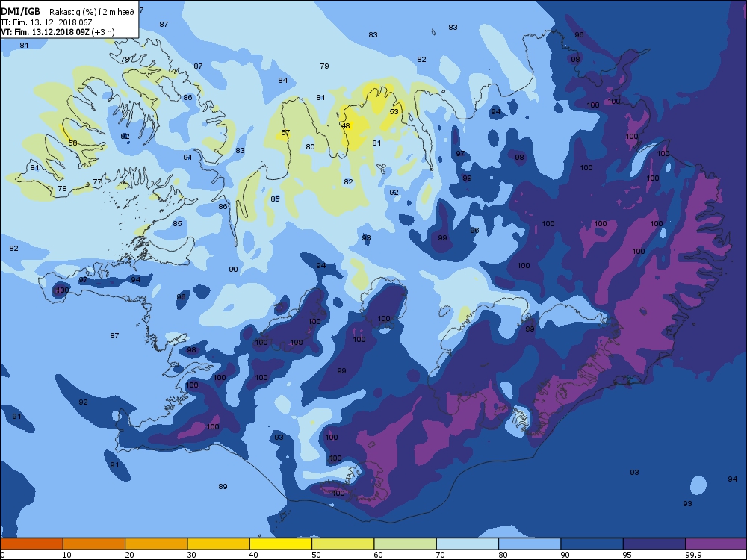This screenshot has width=747, height=560.
Task: Select the humidity value '57' on the map
Action: click(285, 132)
